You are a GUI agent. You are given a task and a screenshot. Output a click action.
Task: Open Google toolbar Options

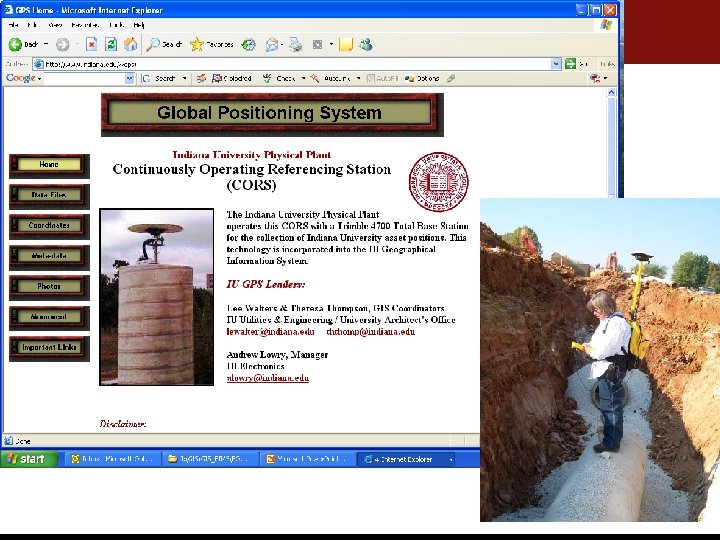(x=422, y=79)
